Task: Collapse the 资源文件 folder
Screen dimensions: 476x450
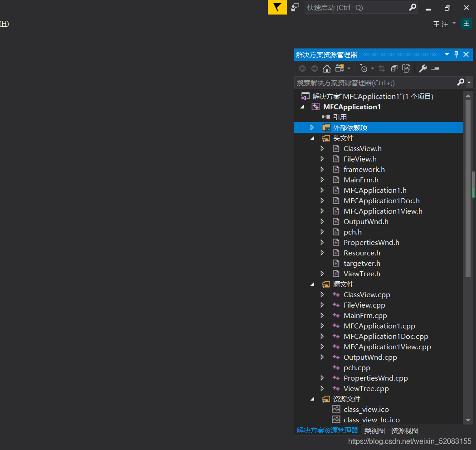Action: (312, 399)
